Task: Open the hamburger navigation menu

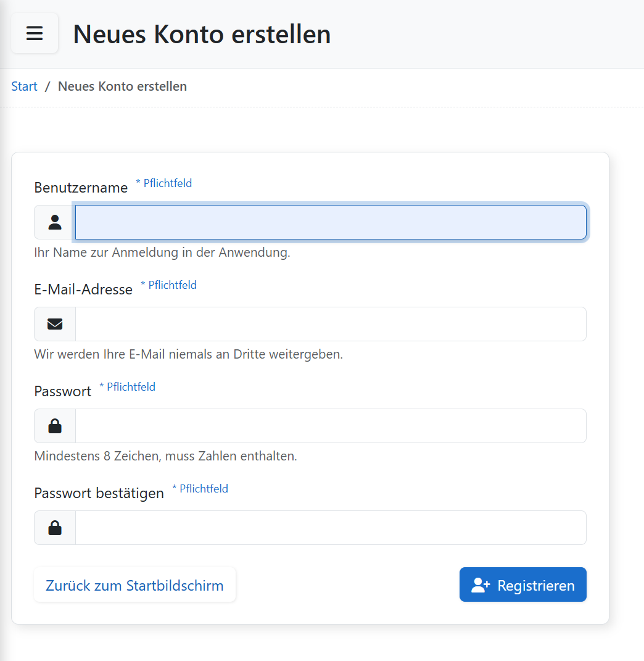Action: 34,33
